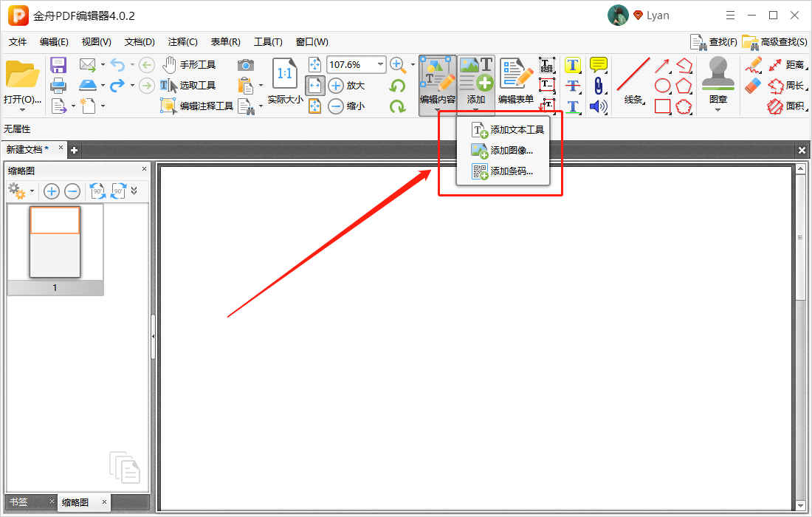This screenshot has width=812, height=517.
Task: Open the zoom percentage 107.6% dropdown
Action: (x=381, y=64)
